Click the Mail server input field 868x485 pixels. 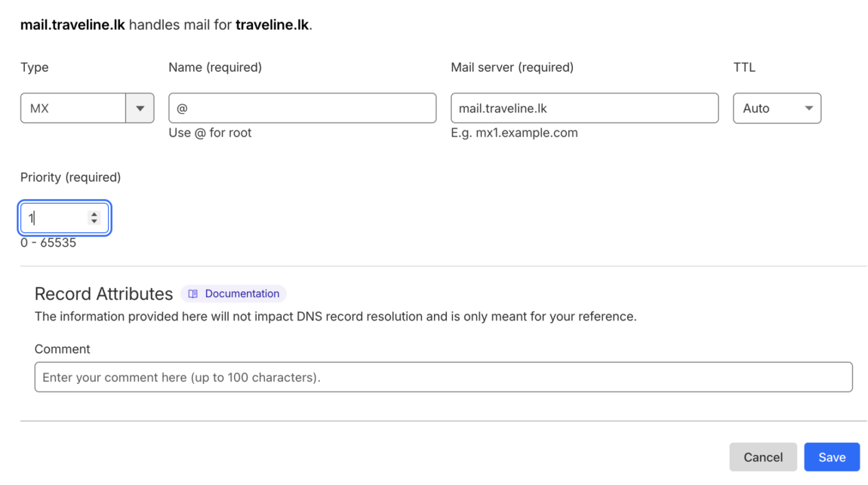(x=584, y=108)
